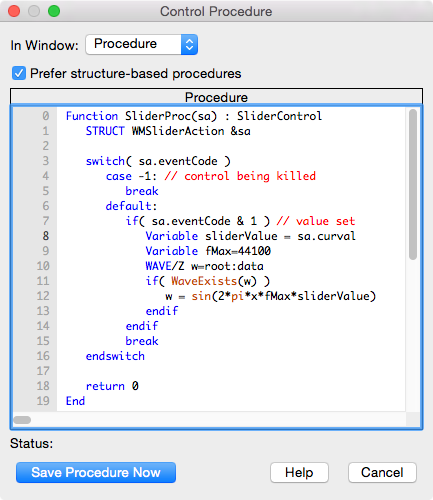Screen dimensions: 433x500
Task: Click the 'if( WaveExists(w) )' line
Action: point(207,281)
